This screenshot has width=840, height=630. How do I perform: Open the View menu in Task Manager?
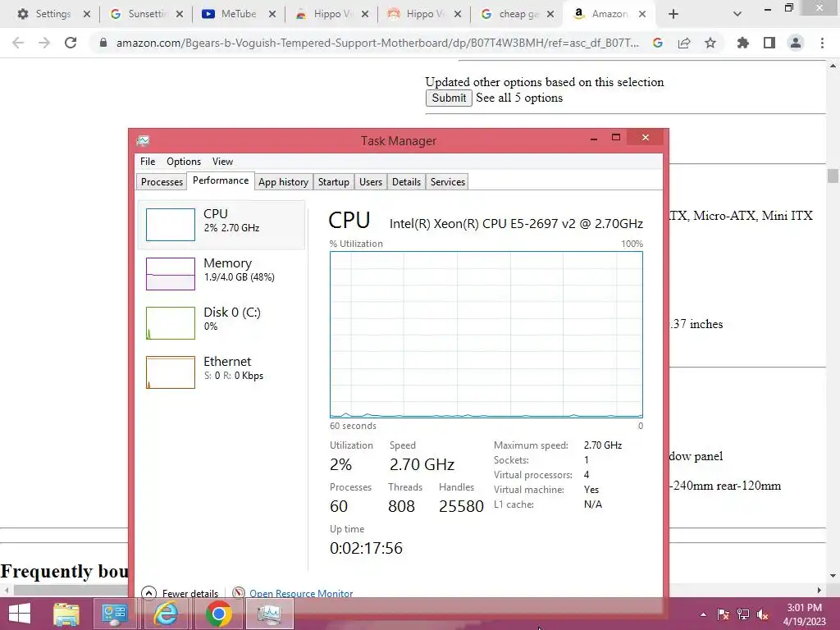222,162
